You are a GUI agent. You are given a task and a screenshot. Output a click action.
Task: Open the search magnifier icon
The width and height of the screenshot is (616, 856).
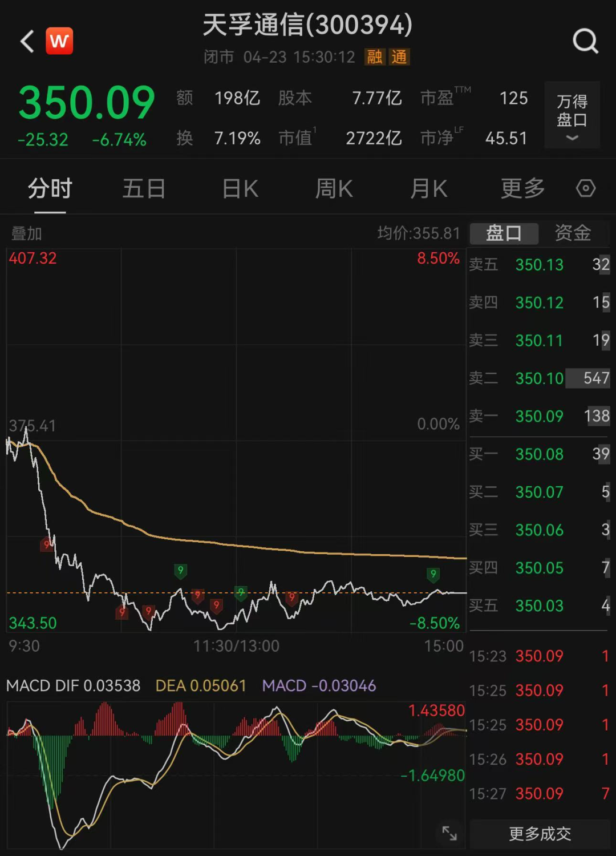coord(585,41)
